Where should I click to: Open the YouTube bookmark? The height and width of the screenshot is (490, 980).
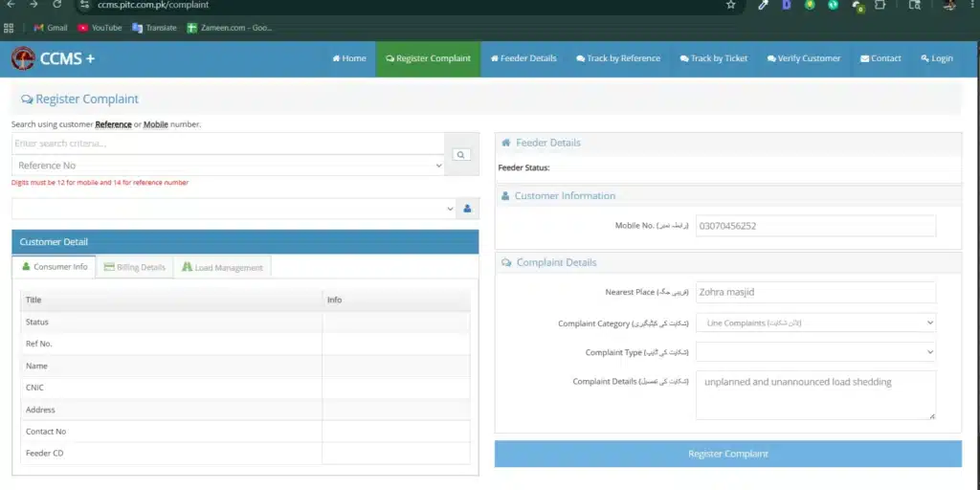point(100,28)
